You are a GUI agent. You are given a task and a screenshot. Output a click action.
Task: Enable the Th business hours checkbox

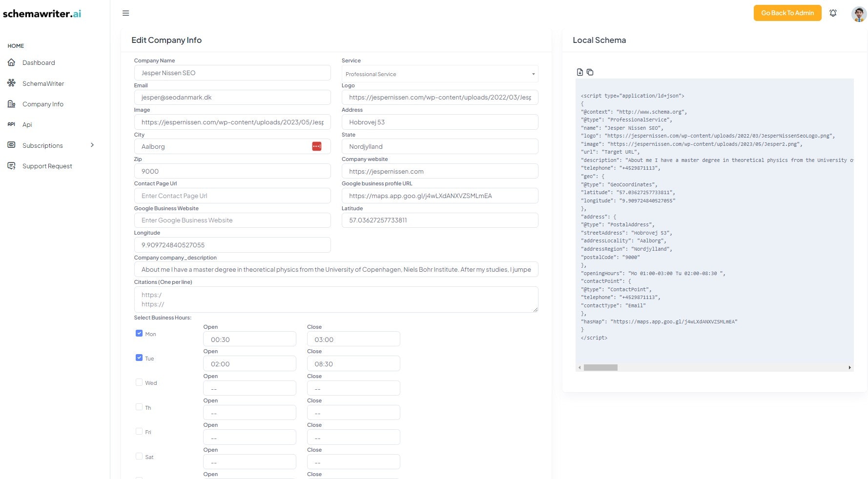click(x=139, y=407)
